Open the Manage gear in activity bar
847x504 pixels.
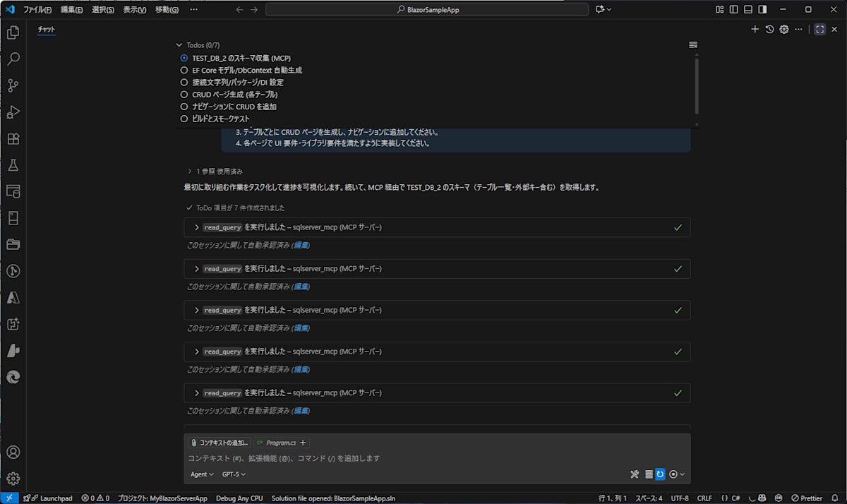[13, 479]
